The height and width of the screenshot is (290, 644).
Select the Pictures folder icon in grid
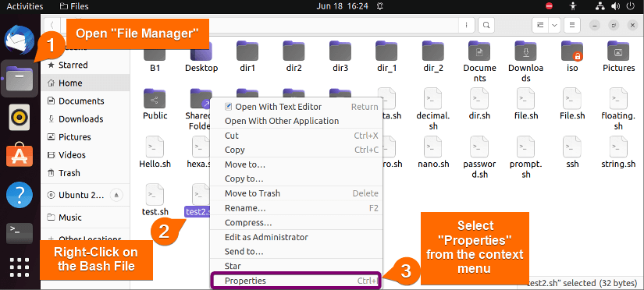pyautogui.click(x=618, y=51)
